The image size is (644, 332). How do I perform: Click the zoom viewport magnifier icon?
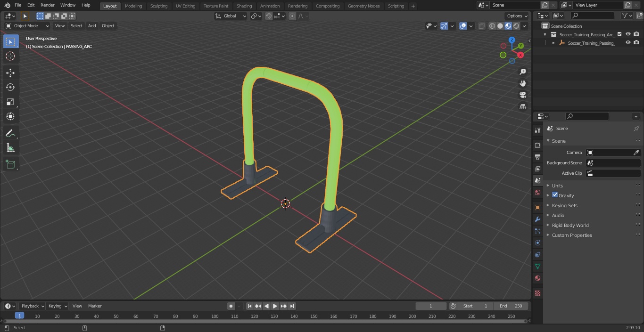tap(523, 72)
